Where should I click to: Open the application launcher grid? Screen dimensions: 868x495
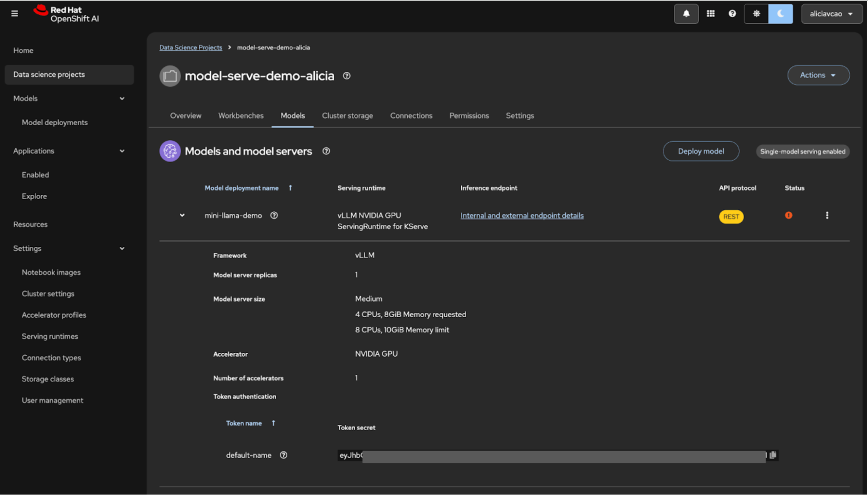tap(710, 13)
